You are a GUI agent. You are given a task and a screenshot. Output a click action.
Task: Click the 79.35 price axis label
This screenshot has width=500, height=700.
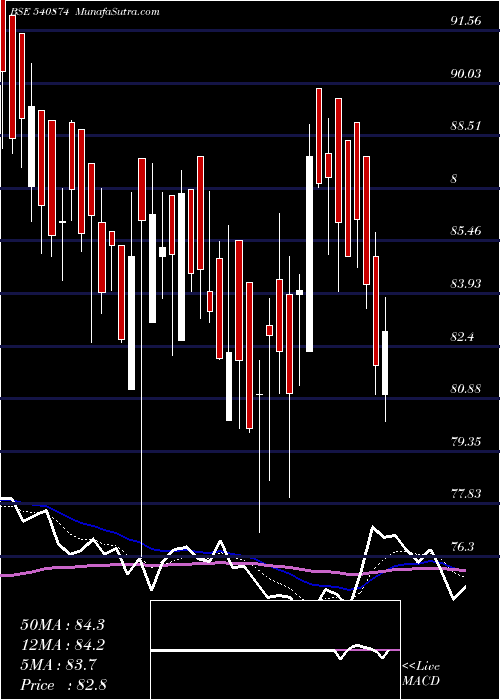point(466,442)
